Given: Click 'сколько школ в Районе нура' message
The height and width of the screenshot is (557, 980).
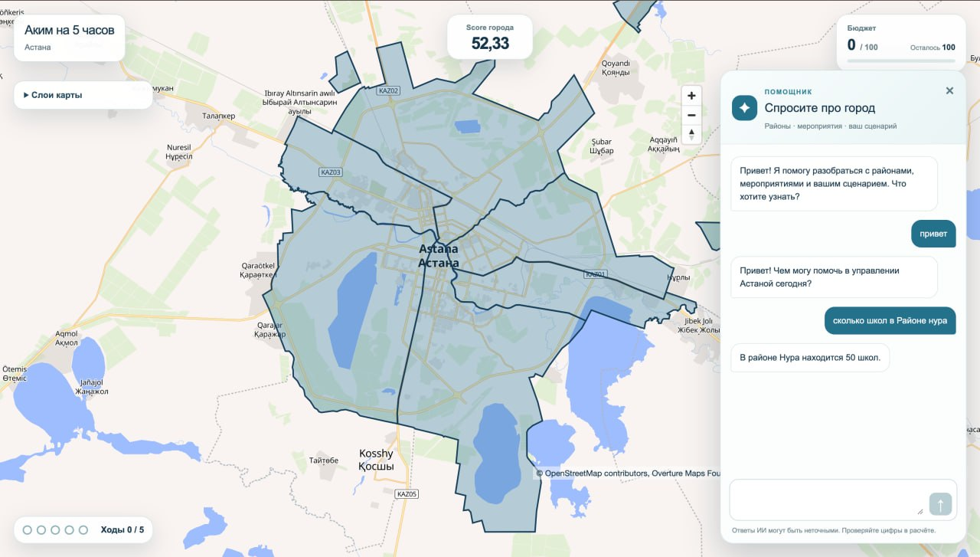Looking at the screenshot, I should [x=890, y=321].
